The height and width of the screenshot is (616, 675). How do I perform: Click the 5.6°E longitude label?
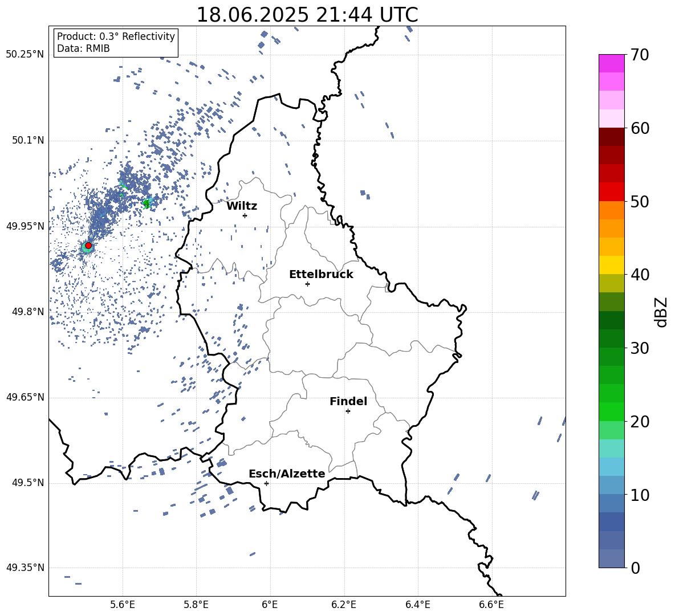pos(123,605)
